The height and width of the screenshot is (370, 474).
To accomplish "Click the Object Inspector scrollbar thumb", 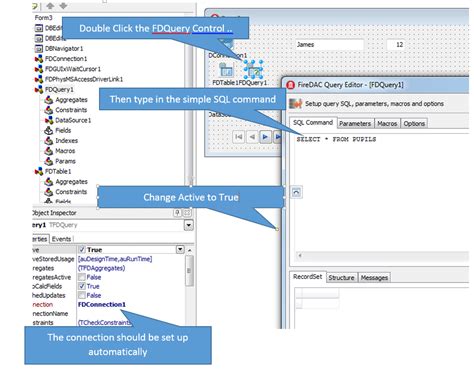I will (x=190, y=271).
